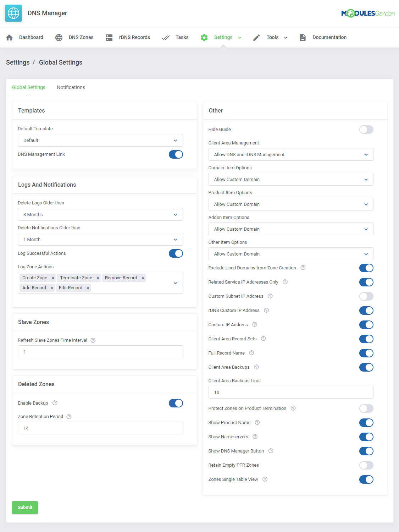Screen dimensions: 399x532
Task: Open help icon for Related Service IP Addresses
Action: (285, 282)
